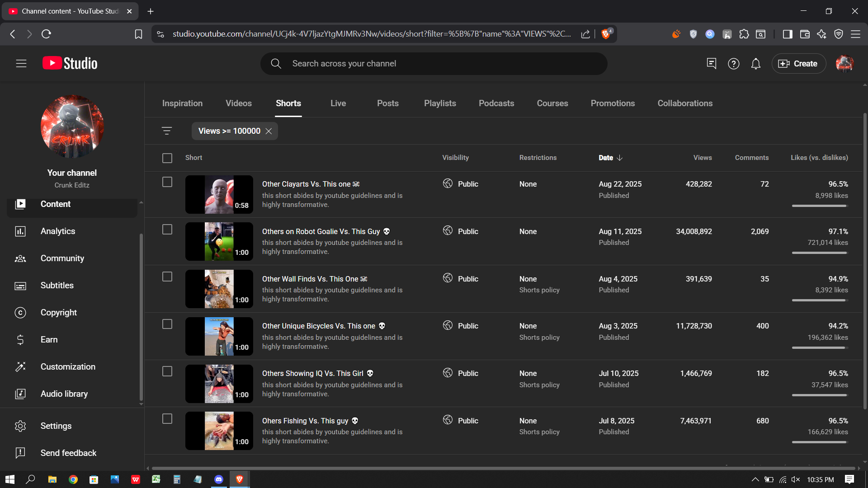Click the Copyright sidebar icon
Image resolution: width=868 pixels, height=488 pixels.
(x=20, y=313)
